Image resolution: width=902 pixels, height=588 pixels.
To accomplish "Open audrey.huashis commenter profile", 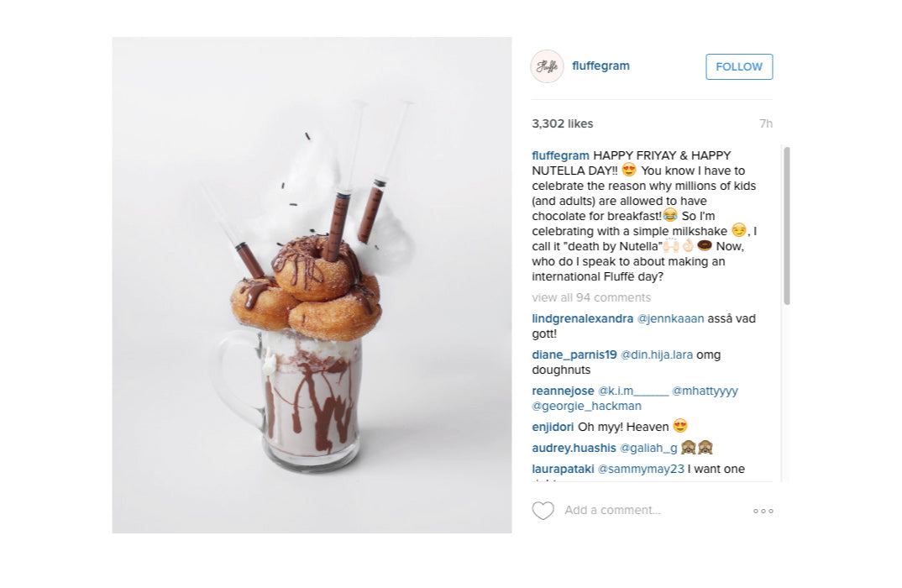I will (574, 449).
